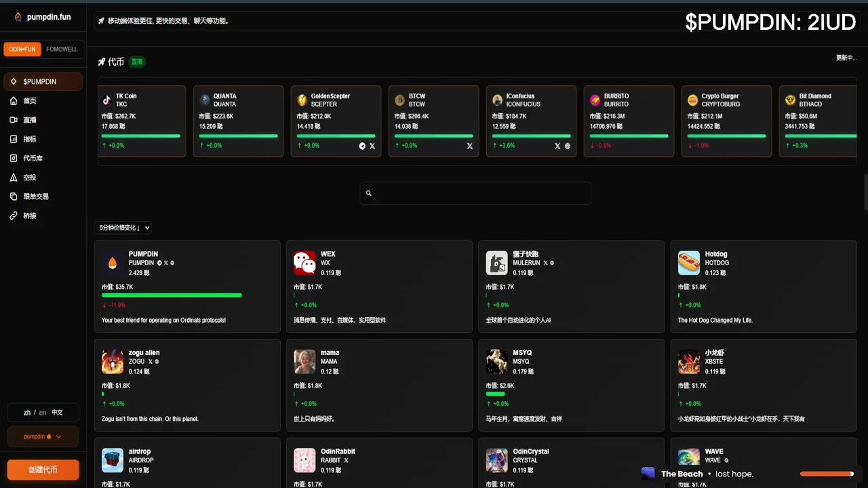Click the home icon beside 首页
The height and width of the screenshot is (488, 868).
click(14, 101)
